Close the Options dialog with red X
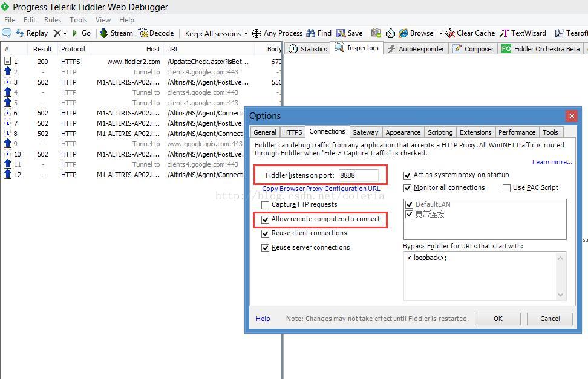This screenshot has height=379, width=588. tap(572, 116)
